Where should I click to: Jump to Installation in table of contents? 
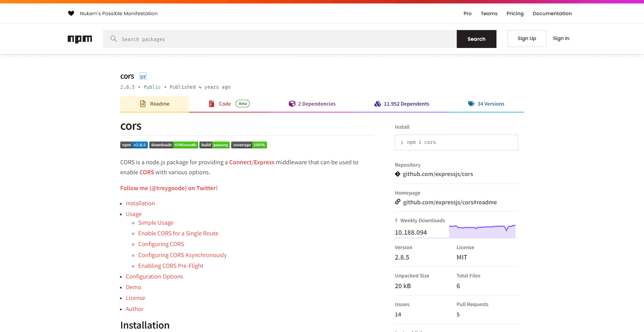tap(140, 203)
